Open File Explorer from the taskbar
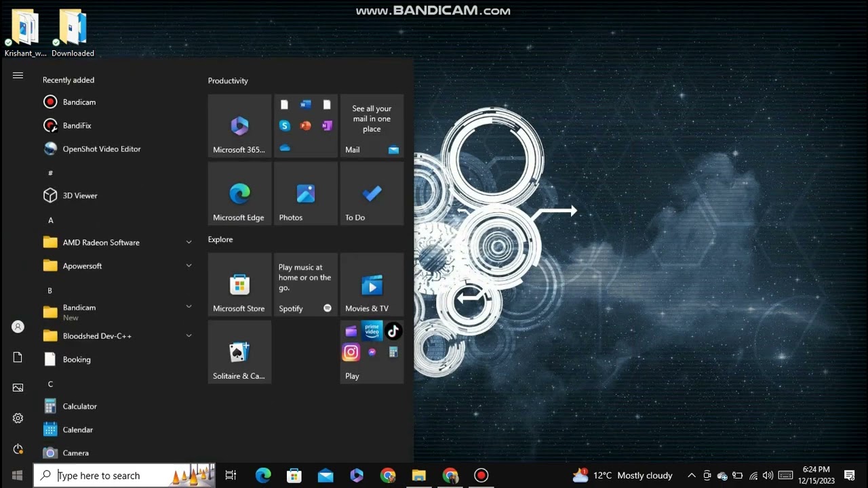This screenshot has height=488, width=868. click(419, 475)
